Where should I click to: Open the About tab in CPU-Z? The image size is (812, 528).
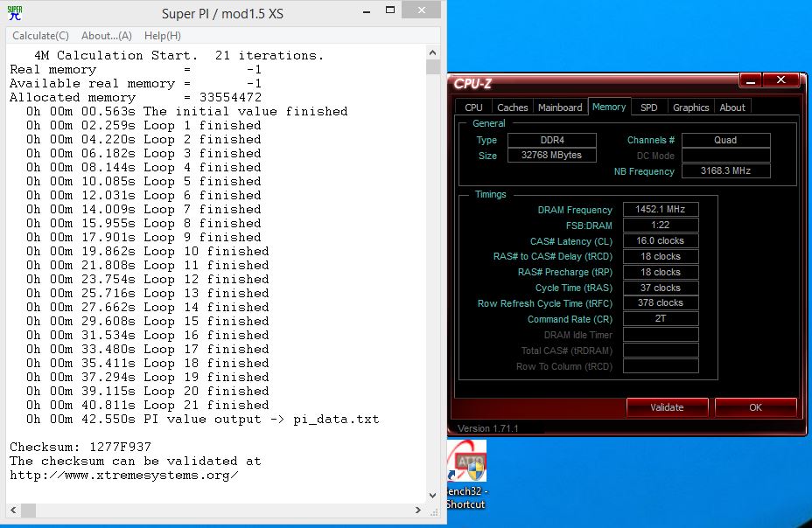732,107
